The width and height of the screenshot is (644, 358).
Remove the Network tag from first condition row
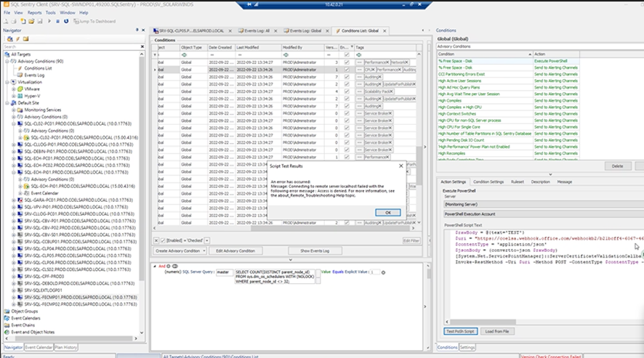pos(407,62)
